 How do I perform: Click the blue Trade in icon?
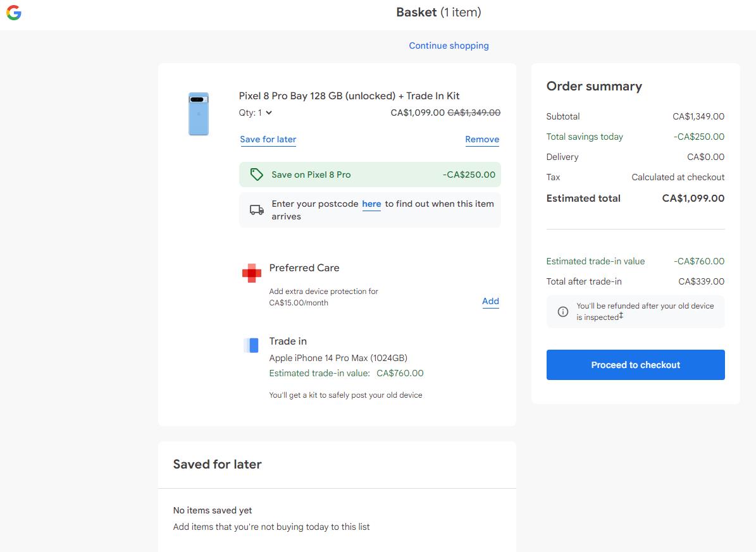tap(251, 345)
